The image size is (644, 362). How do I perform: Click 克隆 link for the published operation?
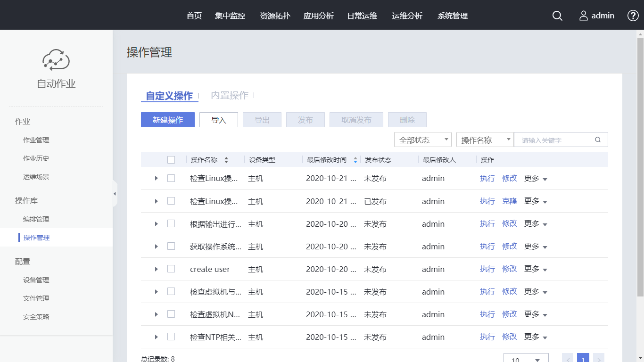click(510, 201)
